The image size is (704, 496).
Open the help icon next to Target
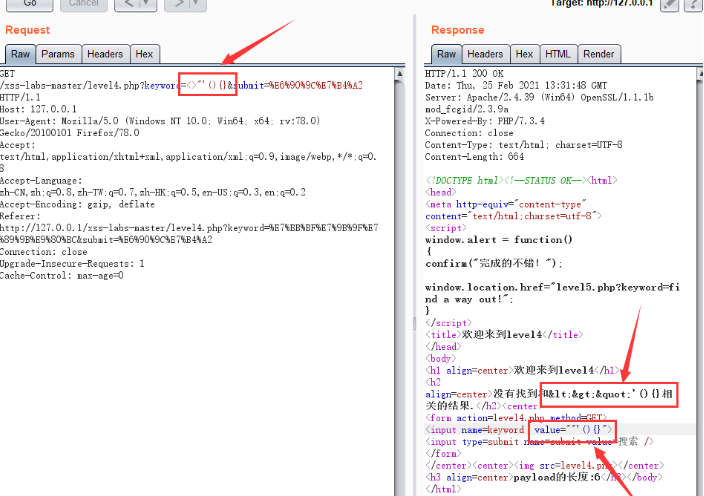694,4
